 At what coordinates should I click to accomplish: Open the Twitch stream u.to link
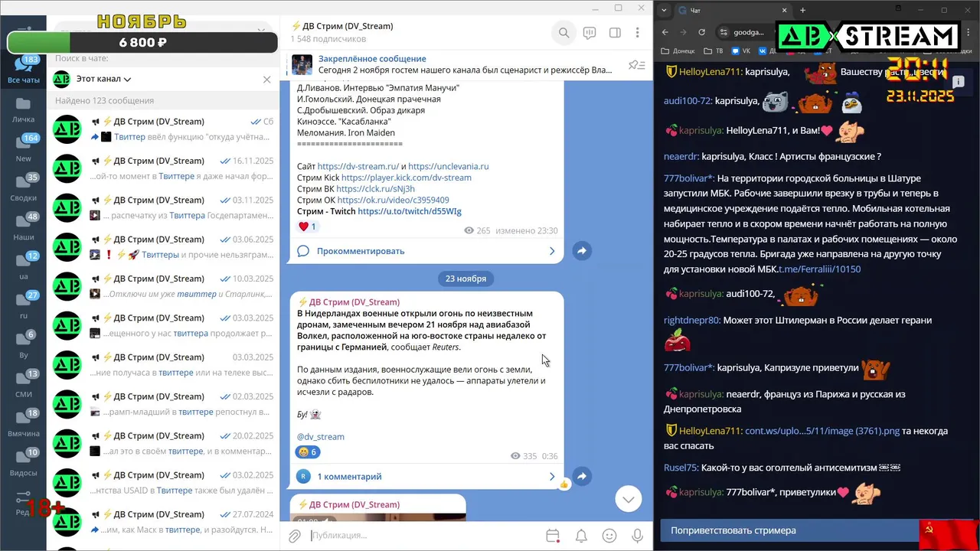point(410,211)
